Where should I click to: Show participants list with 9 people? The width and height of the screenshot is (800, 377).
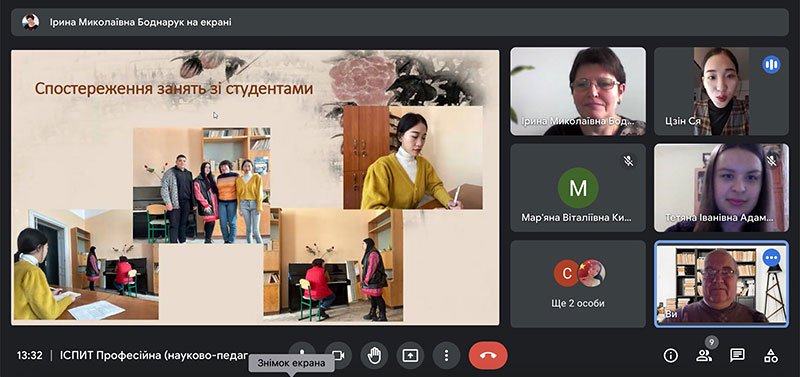pyautogui.click(x=704, y=356)
